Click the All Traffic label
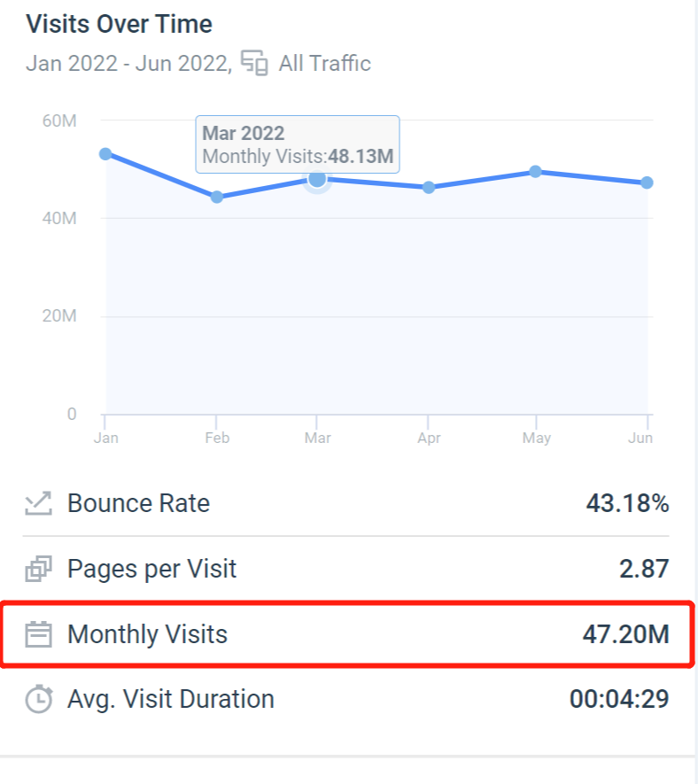 (x=324, y=64)
